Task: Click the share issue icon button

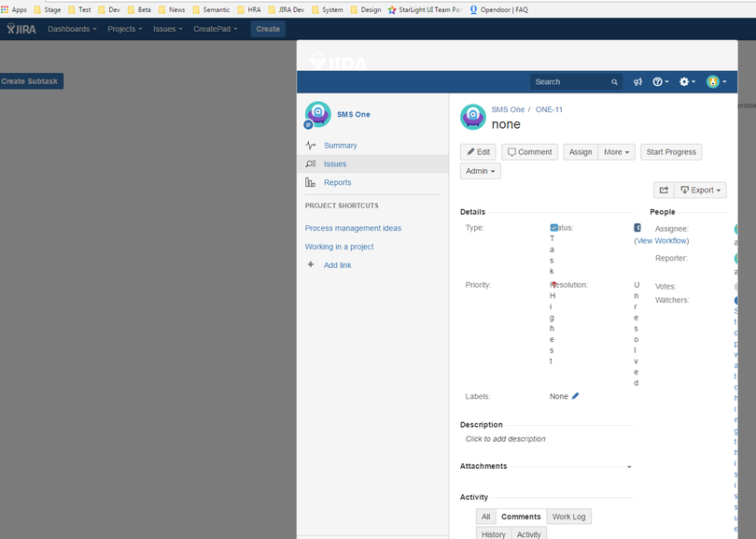Action: (664, 191)
